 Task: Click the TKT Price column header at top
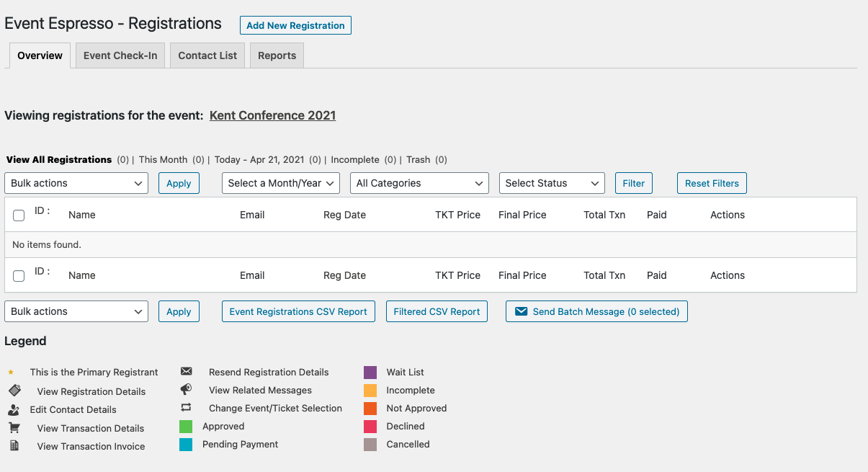pyautogui.click(x=457, y=215)
